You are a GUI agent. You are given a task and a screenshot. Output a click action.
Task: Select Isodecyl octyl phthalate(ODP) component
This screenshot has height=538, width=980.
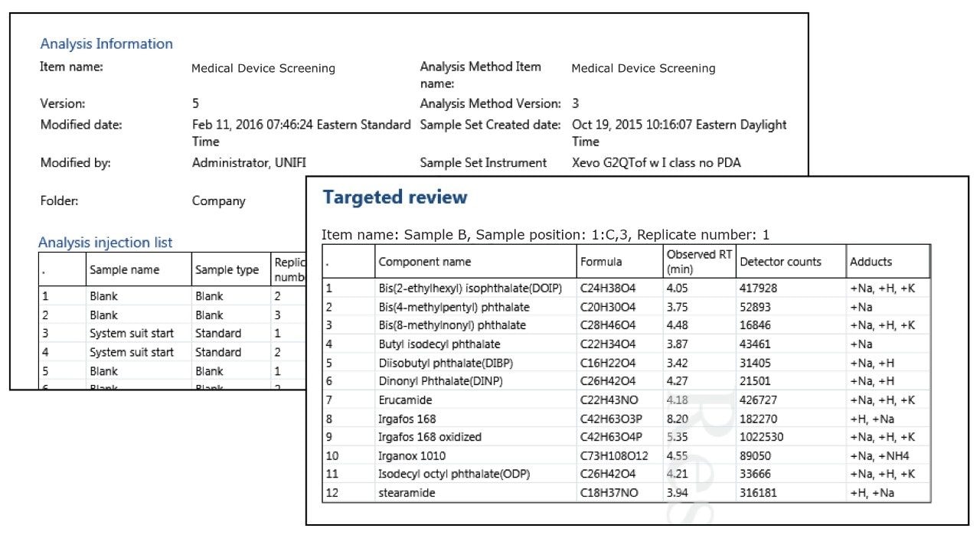pyautogui.click(x=454, y=474)
